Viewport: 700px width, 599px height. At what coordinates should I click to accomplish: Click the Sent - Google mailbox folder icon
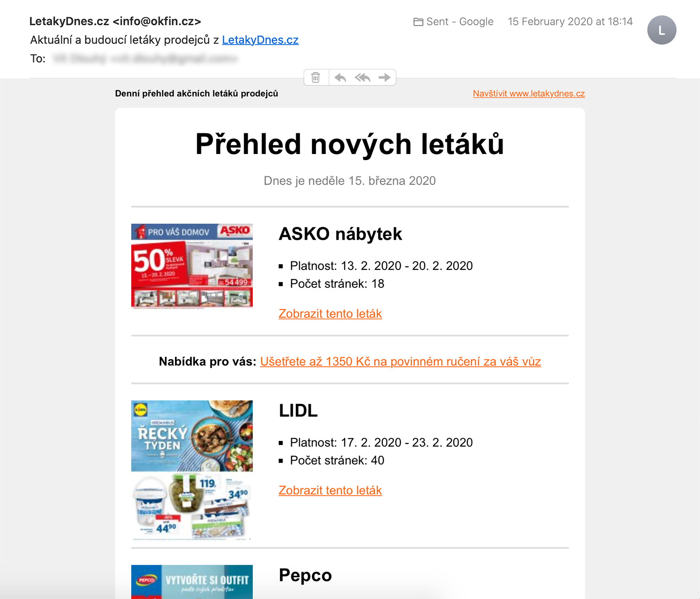click(x=418, y=22)
